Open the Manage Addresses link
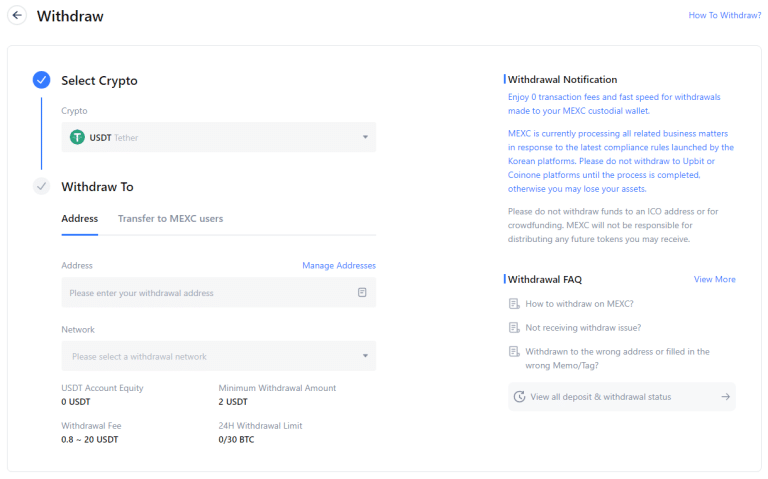Image resolution: width=768 pixels, height=479 pixels. [x=339, y=265]
